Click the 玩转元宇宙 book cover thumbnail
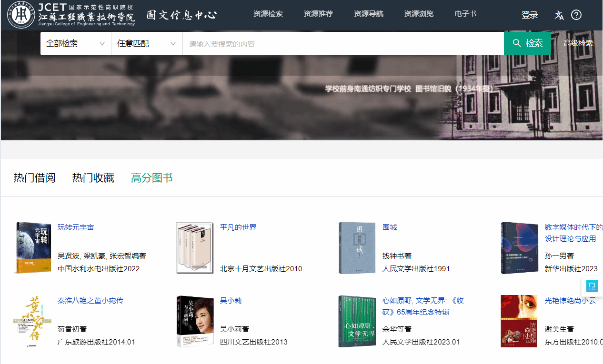Viewport: 603px width, 364px height. point(32,247)
